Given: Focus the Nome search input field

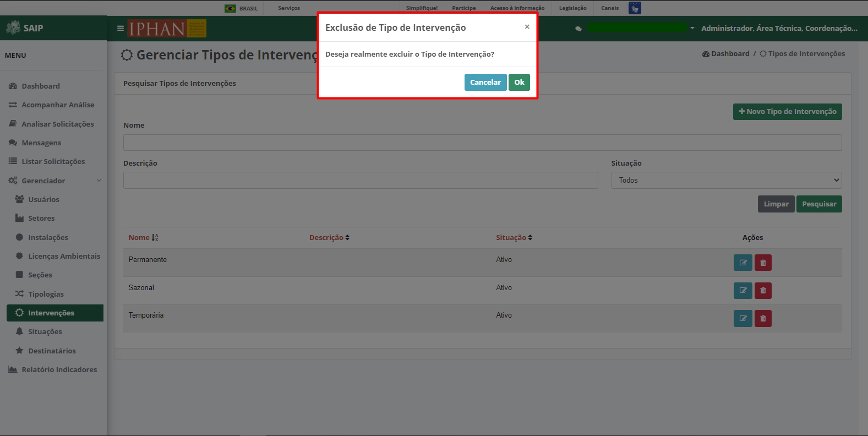Looking at the screenshot, I should (482, 143).
